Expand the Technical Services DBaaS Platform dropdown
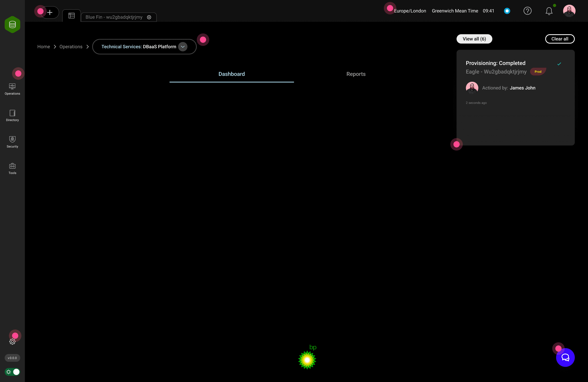This screenshot has height=382, width=588. pyautogui.click(x=183, y=47)
